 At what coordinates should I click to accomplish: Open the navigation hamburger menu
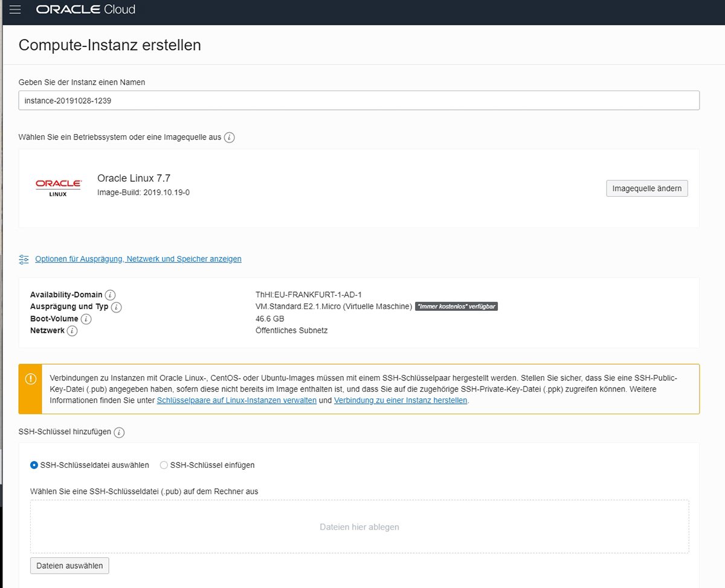pyautogui.click(x=15, y=9)
